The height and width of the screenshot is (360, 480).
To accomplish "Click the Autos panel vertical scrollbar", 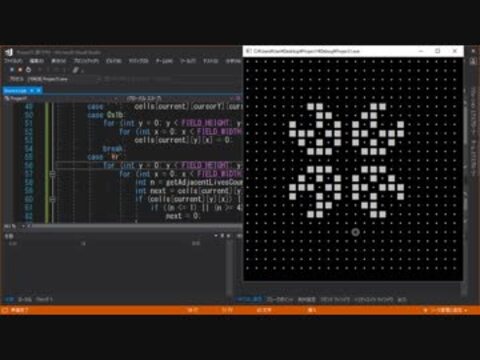I will pos(229,267).
